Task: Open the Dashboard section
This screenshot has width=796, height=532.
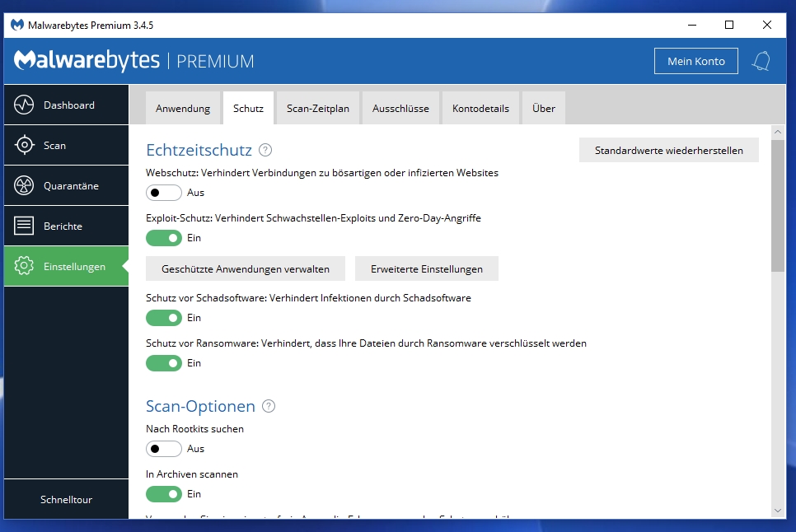Action: coord(66,105)
